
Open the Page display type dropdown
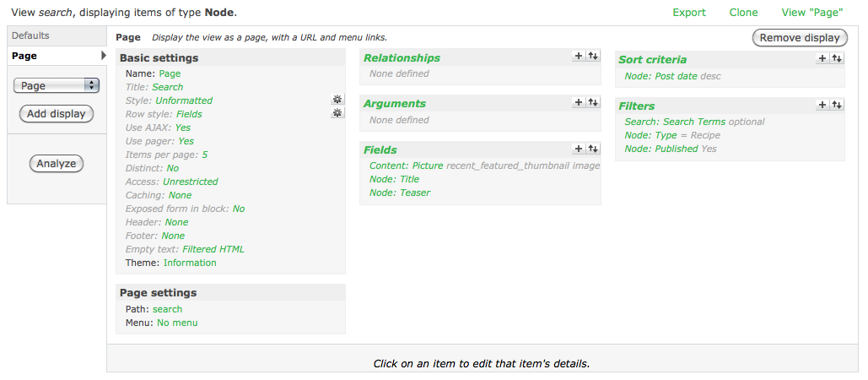click(x=56, y=85)
